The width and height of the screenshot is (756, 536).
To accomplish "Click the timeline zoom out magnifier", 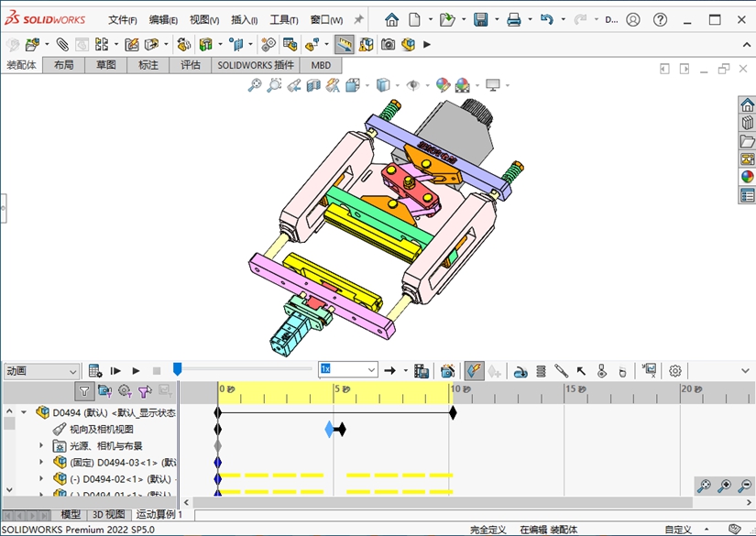I will click(745, 486).
